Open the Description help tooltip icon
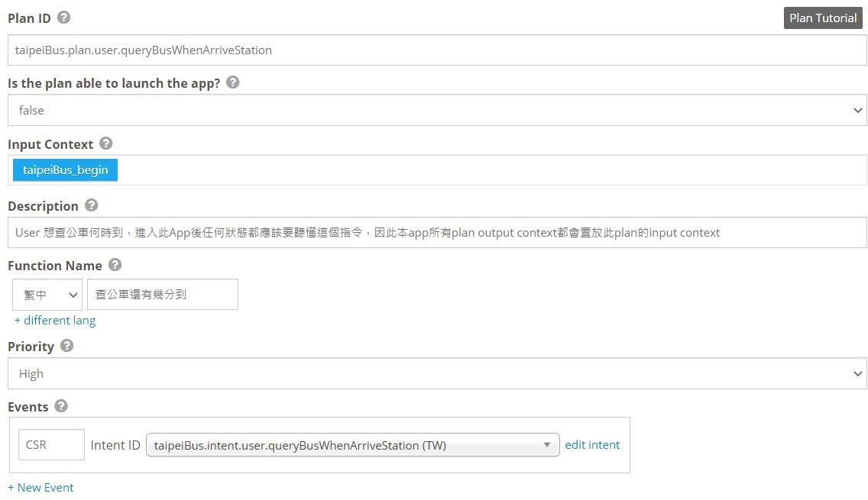This screenshot has height=500, width=868. [x=92, y=205]
